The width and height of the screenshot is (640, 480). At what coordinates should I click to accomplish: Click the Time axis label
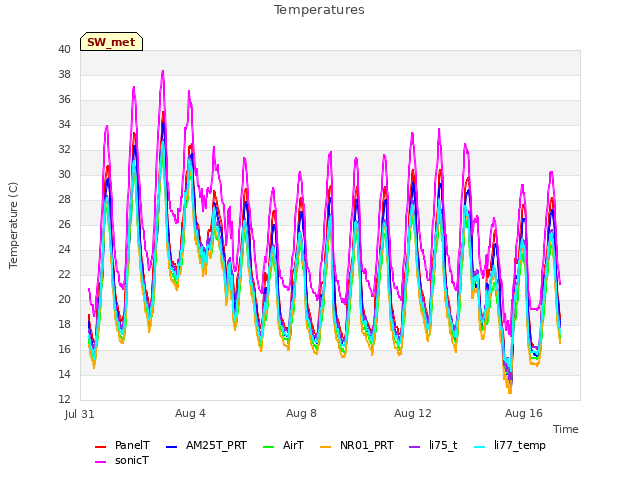(565, 429)
